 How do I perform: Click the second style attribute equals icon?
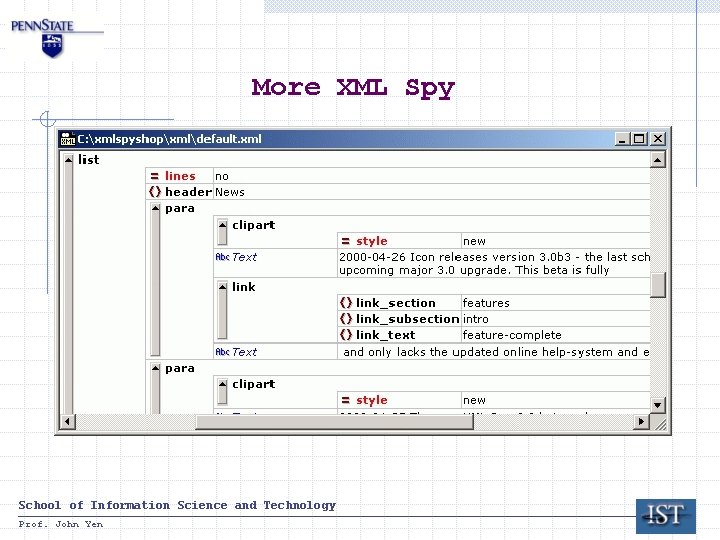click(346, 400)
